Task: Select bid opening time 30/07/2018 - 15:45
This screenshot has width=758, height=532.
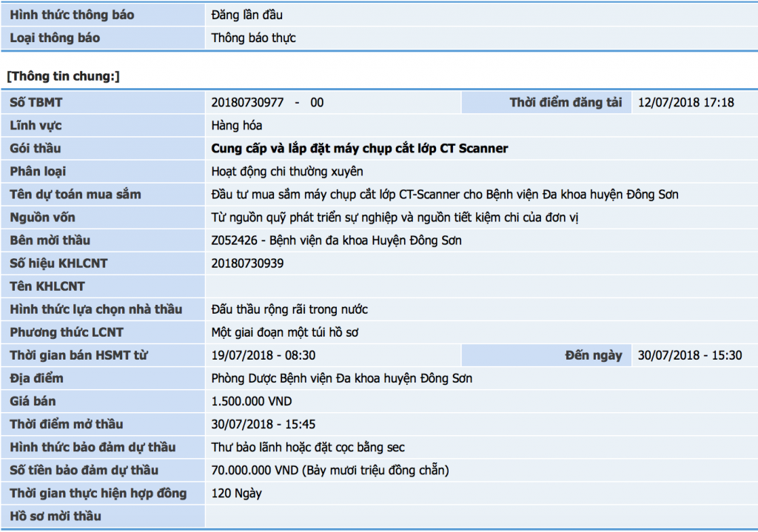Action: [x=263, y=424]
